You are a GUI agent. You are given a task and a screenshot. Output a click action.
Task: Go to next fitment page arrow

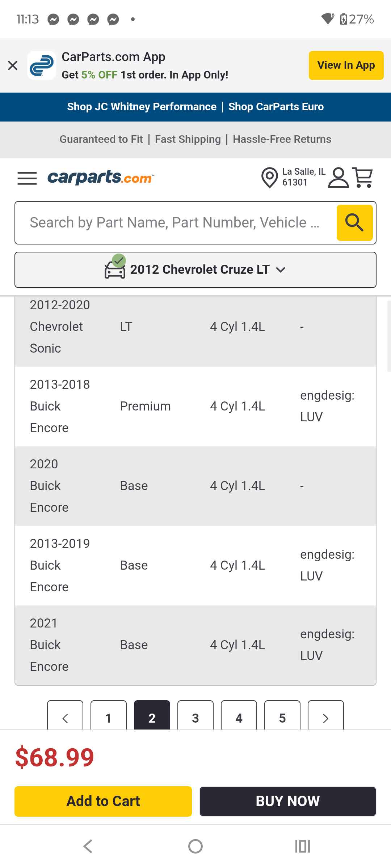pos(326,715)
